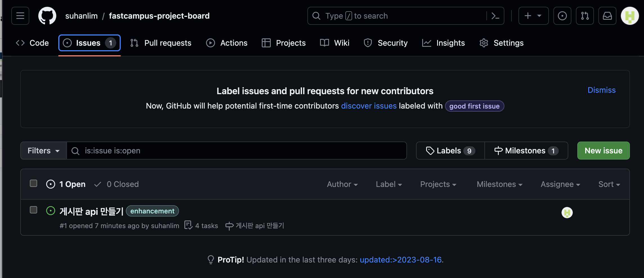Screen dimensions: 644x278
Task: Switch to the Code tab
Action: click(x=32, y=43)
